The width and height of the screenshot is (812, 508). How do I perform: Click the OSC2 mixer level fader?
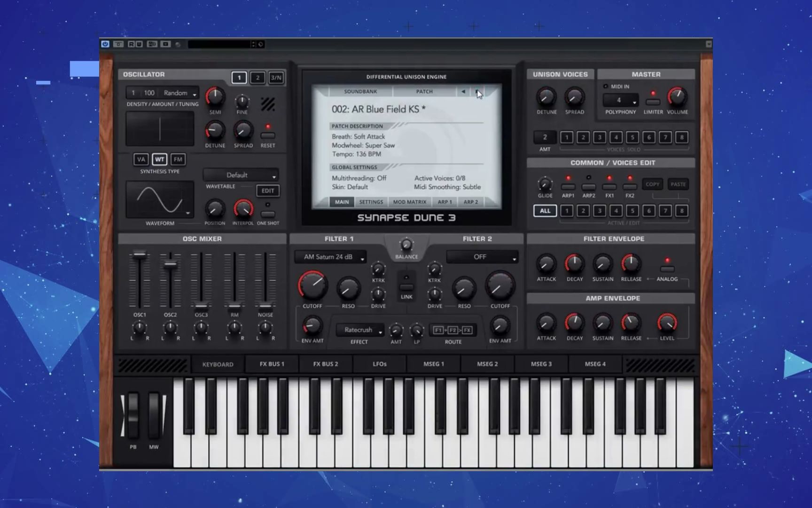pyautogui.click(x=170, y=264)
